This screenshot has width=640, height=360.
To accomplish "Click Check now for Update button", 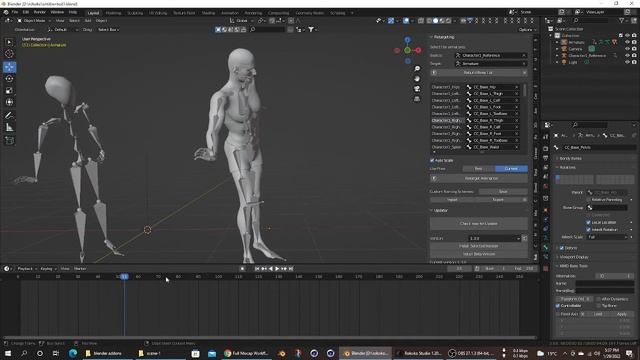I will (x=478, y=224).
